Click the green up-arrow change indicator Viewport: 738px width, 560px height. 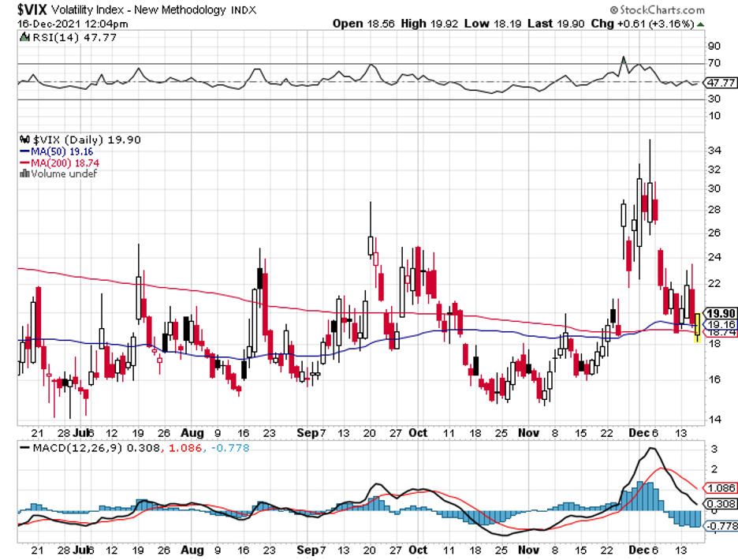700,24
